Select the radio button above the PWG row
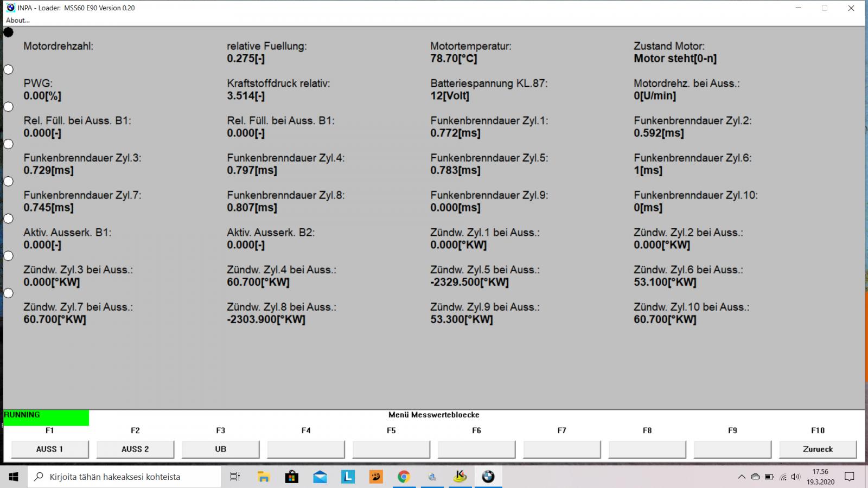Screen dimensions: 868x488 [9, 69]
